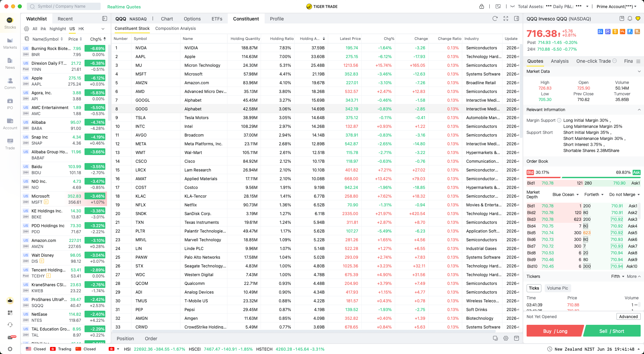Image resolution: width=644 pixels, height=354 pixels.
Task: Open watchlist settings gear icon
Action: click(26, 29)
